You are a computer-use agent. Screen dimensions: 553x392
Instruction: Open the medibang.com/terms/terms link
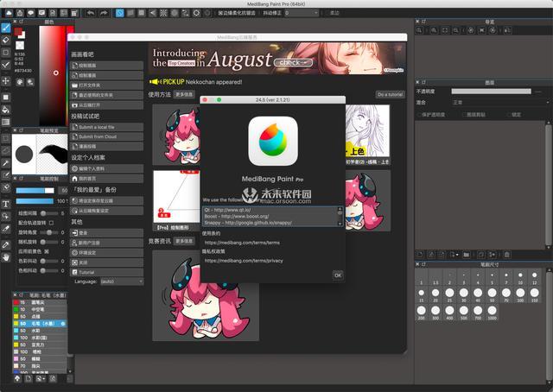pos(242,243)
